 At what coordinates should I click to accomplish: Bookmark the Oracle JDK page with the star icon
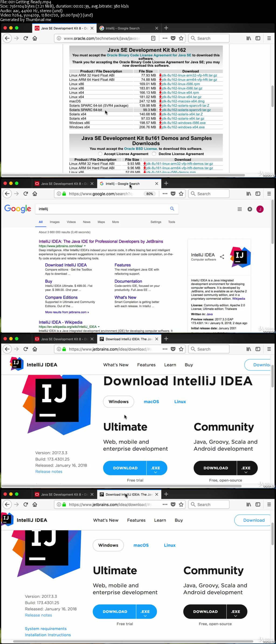181,38
